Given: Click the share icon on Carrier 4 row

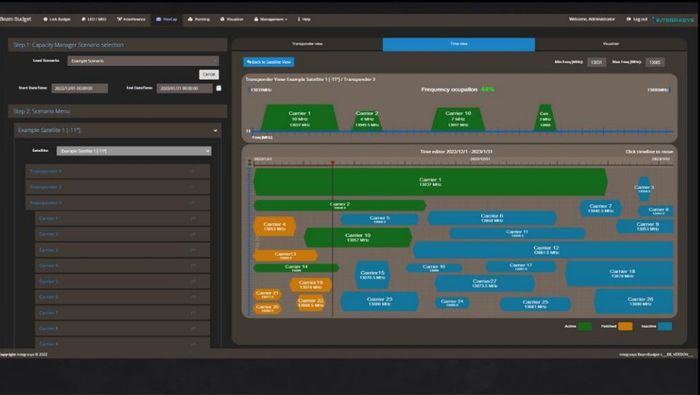Looking at the screenshot, I should [193, 266].
